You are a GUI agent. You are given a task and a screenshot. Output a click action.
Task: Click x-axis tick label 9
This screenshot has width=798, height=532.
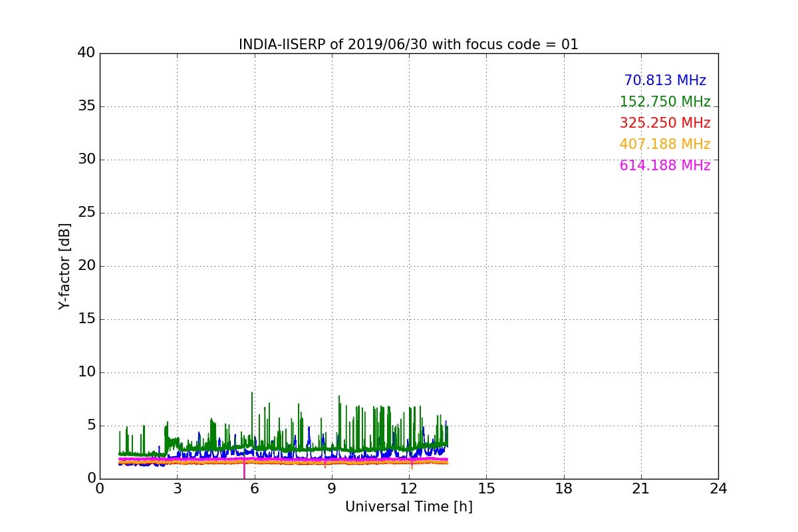[x=332, y=489]
